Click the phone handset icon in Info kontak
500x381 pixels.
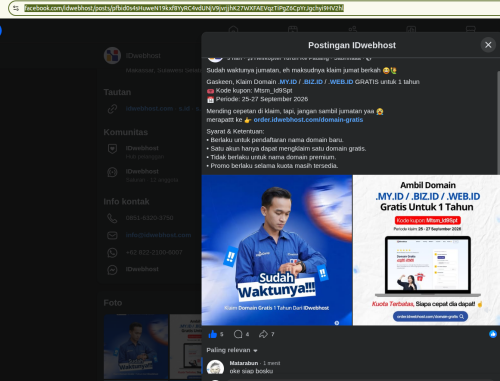(x=112, y=218)
